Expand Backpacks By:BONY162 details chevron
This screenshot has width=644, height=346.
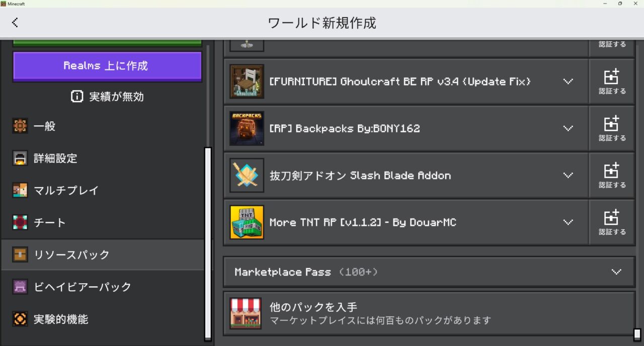click(x=568, y=128)
